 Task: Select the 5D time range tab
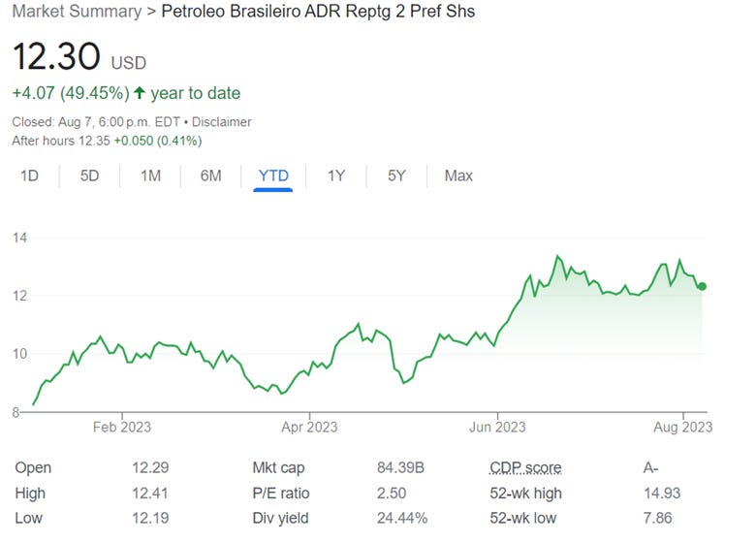(x=90, y=175)
